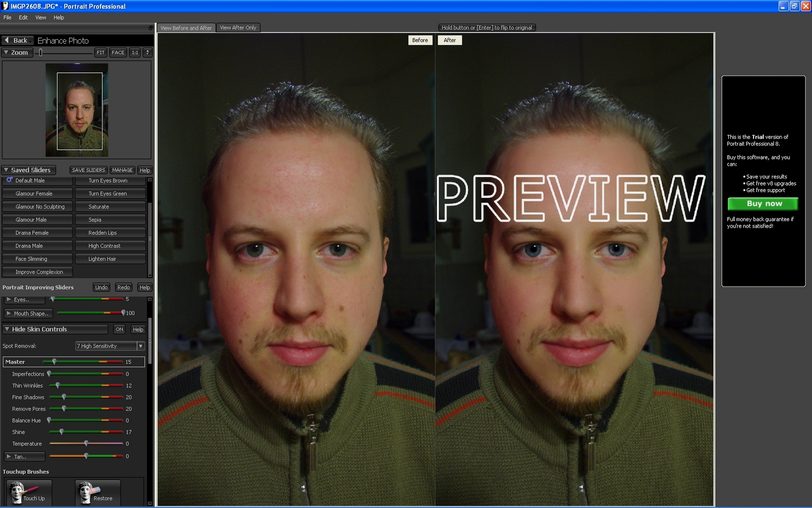Apply Drama Female preset
Screen dimensions: 812x508
point(37,233)
